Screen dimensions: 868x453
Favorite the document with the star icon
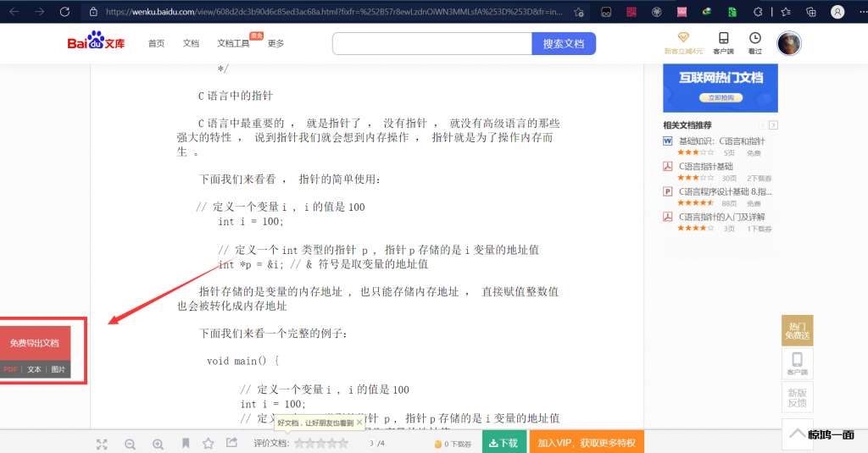point(208,443)
